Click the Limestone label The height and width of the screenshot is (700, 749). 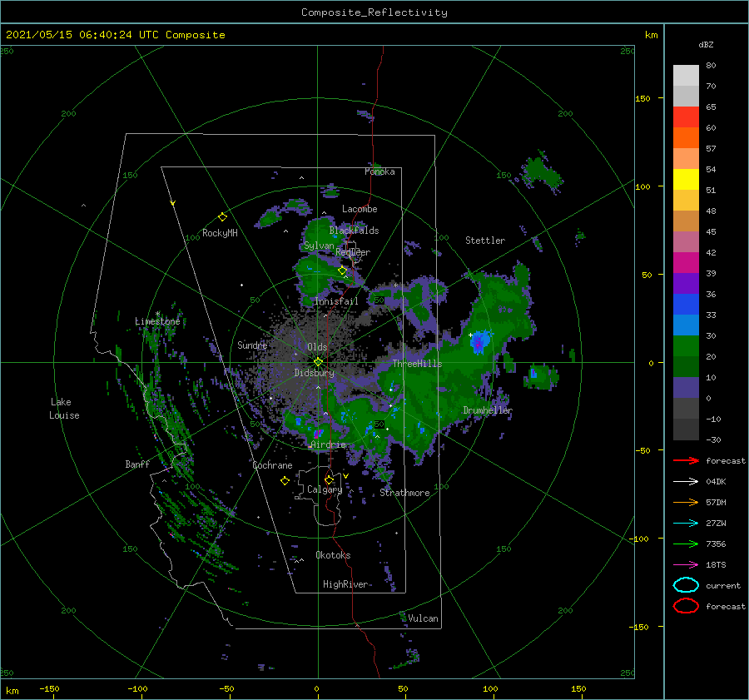click(x=157, y=321)
